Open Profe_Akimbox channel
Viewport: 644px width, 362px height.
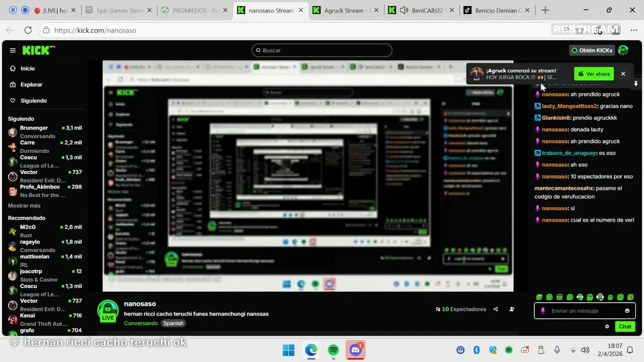click(45, 191)
